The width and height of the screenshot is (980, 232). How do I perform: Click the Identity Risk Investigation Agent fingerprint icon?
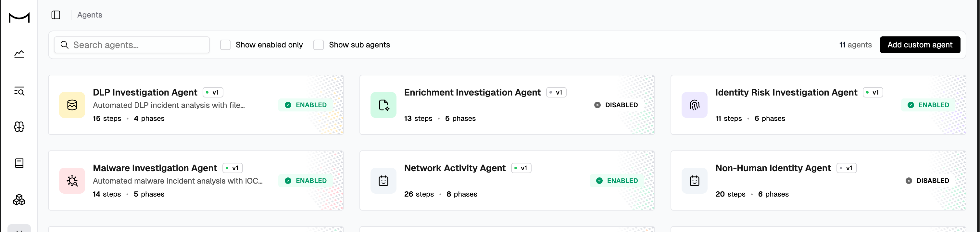695,105
